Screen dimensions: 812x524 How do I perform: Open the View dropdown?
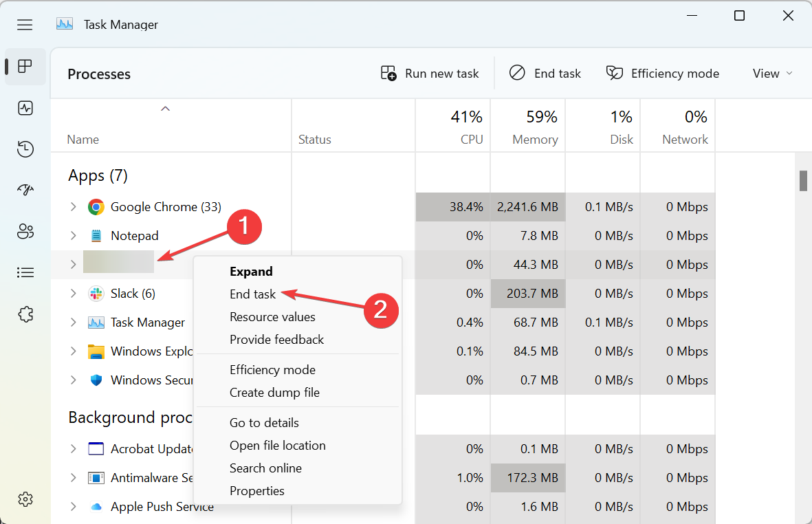click(x=772, y=74)
